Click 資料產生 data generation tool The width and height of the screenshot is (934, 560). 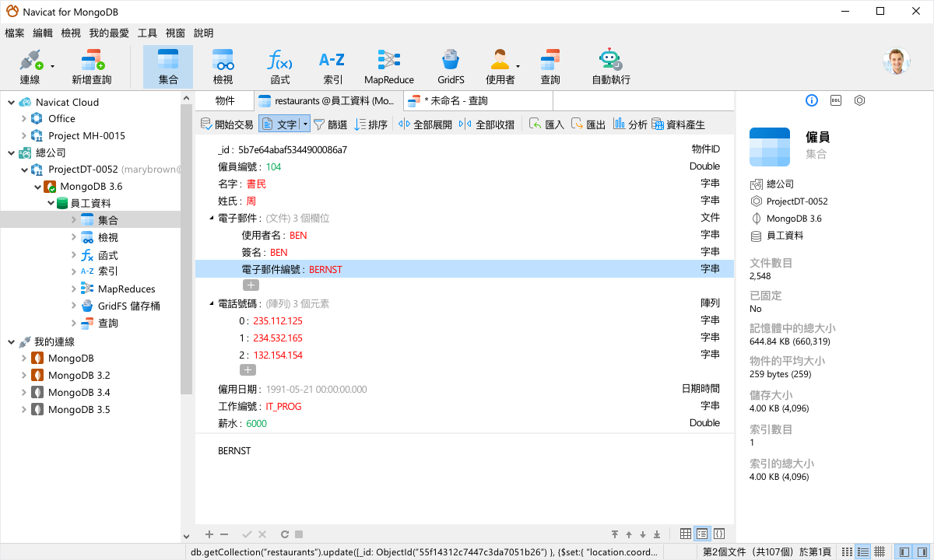click(679, 124)
